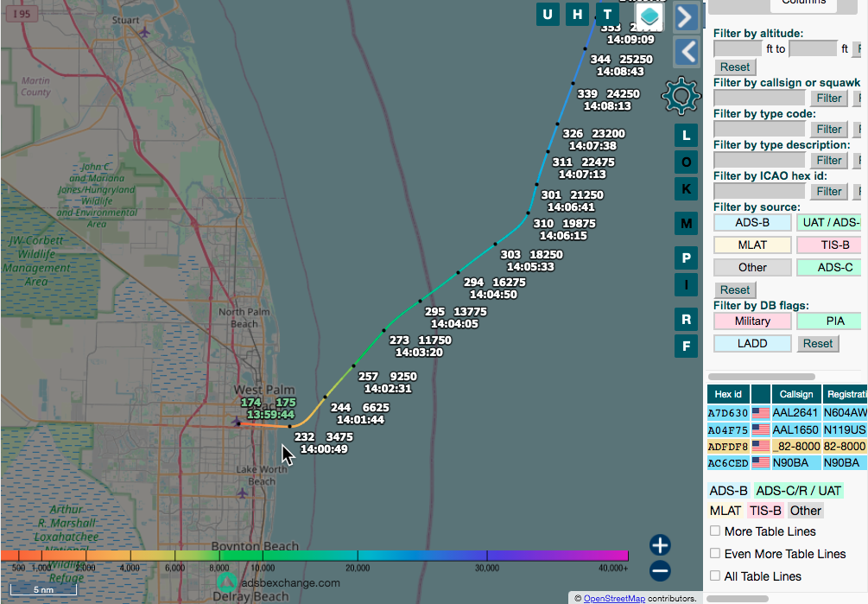The width and height of the screenshot is (868, 604).
Task: Click the O map button
Action: 687,162
